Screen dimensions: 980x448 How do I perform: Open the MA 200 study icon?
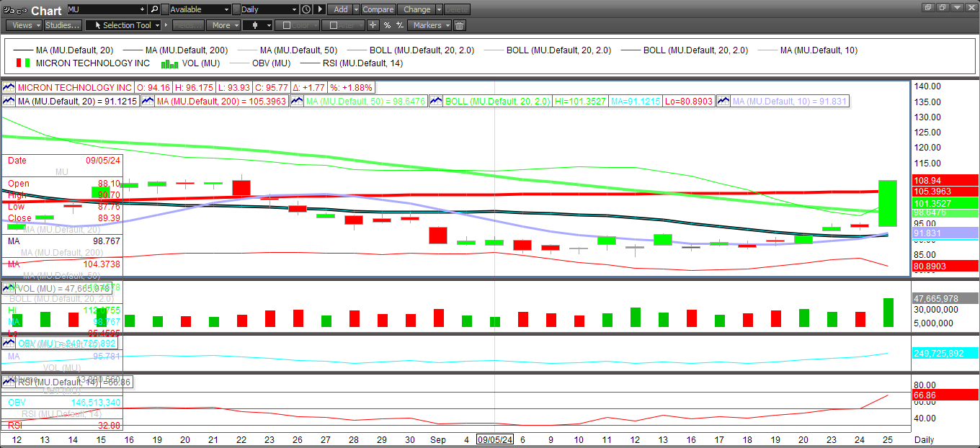pos(148,102)
